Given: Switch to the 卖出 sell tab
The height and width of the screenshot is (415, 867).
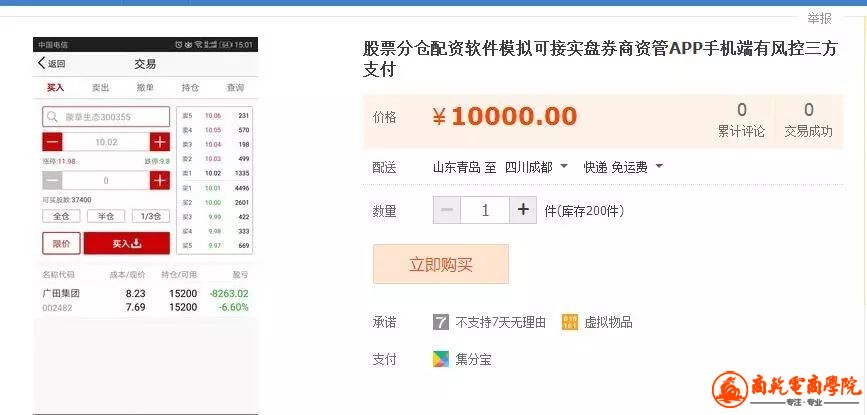Looking at the screenshot, I should [x=100, y=88].
